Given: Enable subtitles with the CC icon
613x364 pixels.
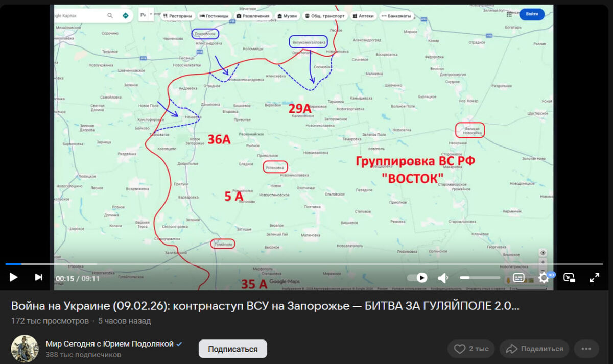Looking at the screenshot, I should point(520,278).
